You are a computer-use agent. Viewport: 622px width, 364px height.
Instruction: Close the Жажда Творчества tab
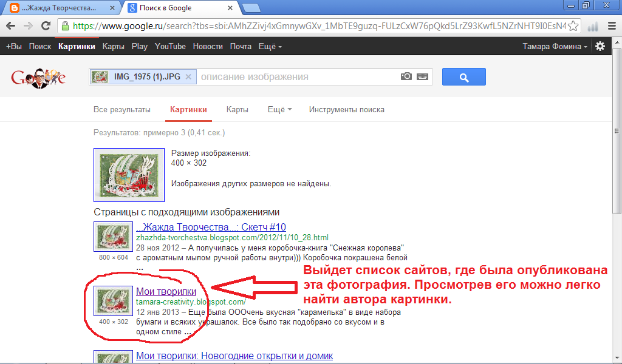112,8
